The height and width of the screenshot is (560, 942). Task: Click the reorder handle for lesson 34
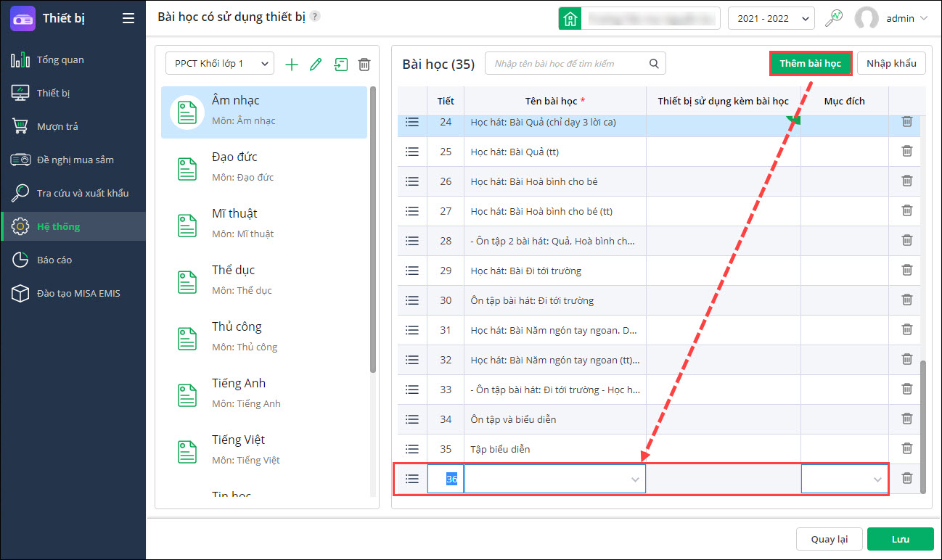(x=412, y=419)
